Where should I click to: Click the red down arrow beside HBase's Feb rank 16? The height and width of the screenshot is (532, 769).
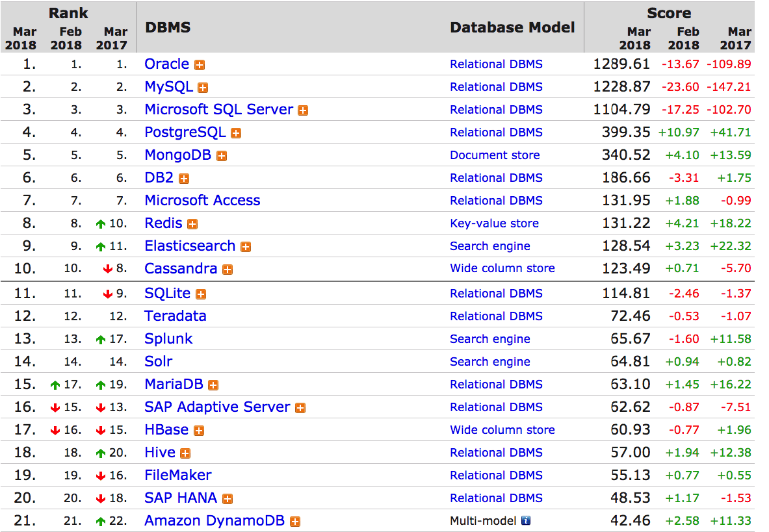(x=55, y=431)
